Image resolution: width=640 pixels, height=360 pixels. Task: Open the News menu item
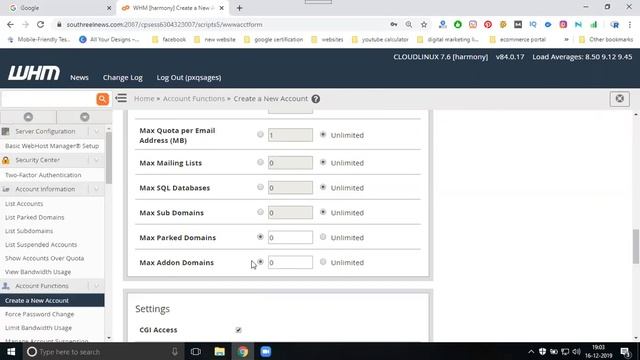tap(79, 78)
